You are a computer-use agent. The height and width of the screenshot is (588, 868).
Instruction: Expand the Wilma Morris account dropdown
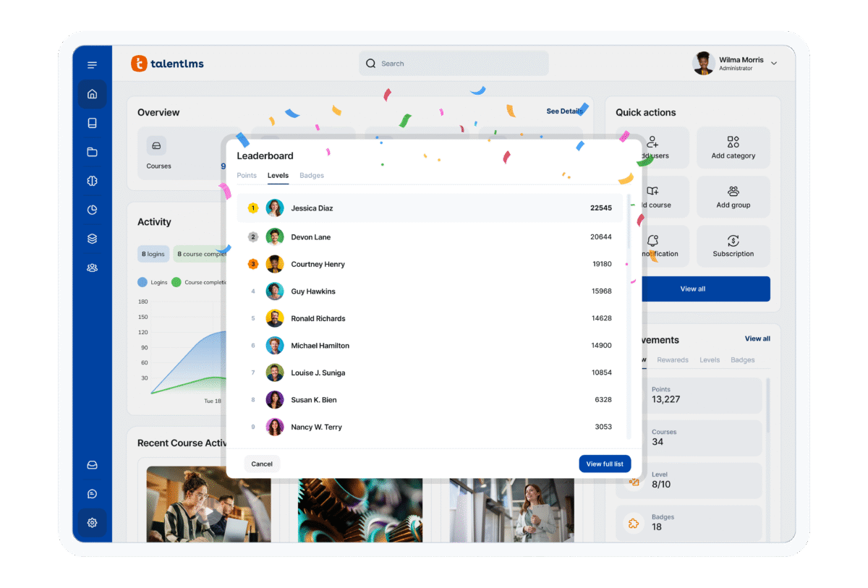point(773,64)
